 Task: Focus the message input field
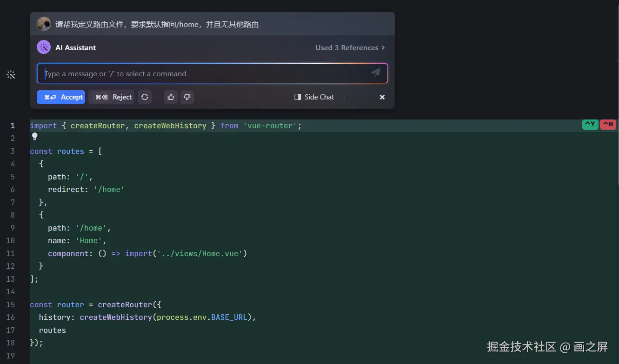pyautogui.click(x=212, y=73)
